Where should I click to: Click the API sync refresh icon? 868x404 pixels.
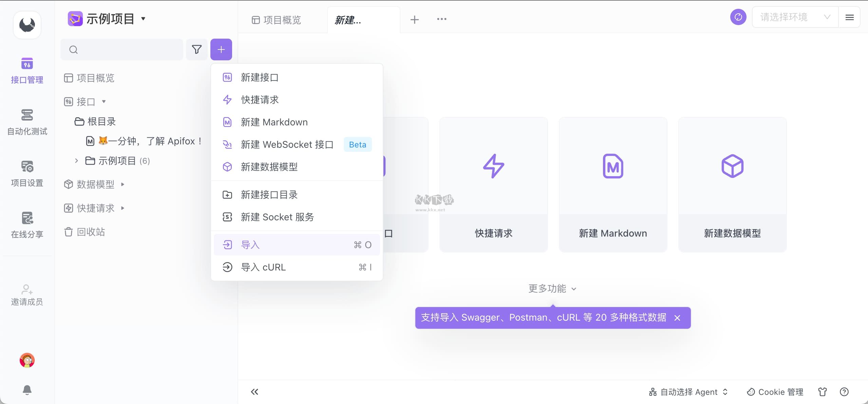[738, 17]
